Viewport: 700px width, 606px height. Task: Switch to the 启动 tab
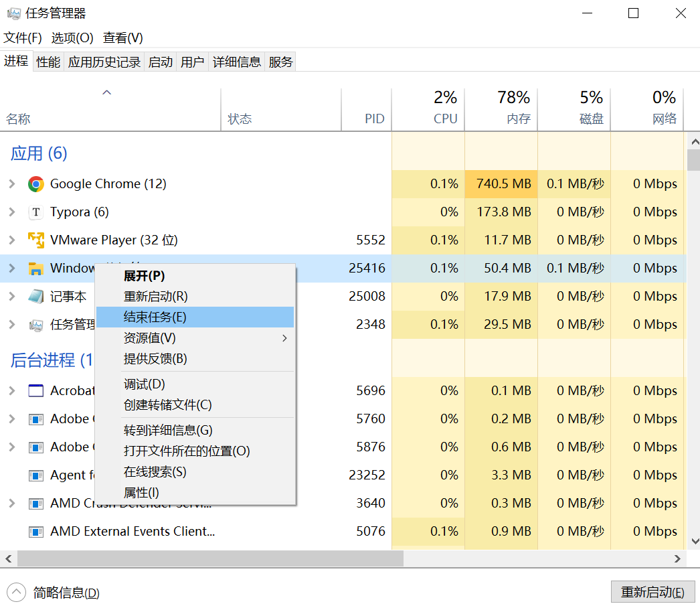pos(160,62)
